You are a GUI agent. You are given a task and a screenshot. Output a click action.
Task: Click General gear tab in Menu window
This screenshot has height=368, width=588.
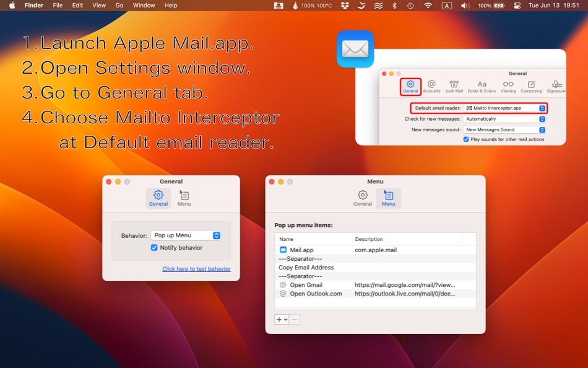point(363,198)
